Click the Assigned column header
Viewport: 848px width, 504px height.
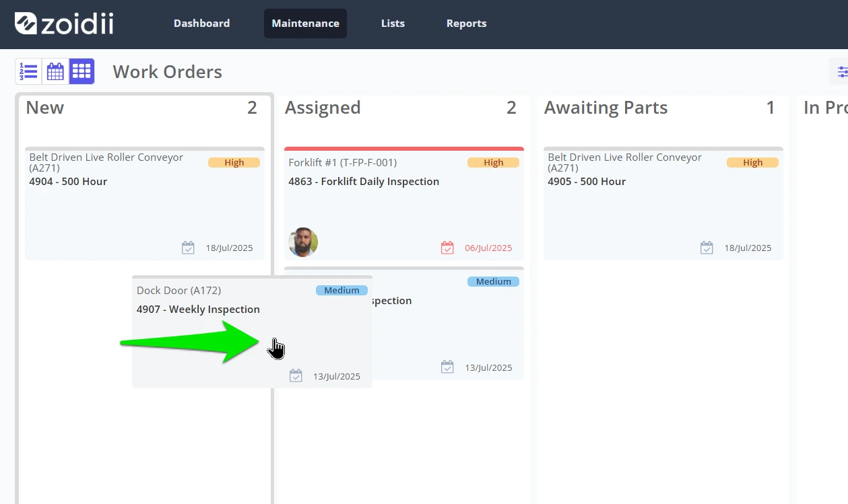323,108
